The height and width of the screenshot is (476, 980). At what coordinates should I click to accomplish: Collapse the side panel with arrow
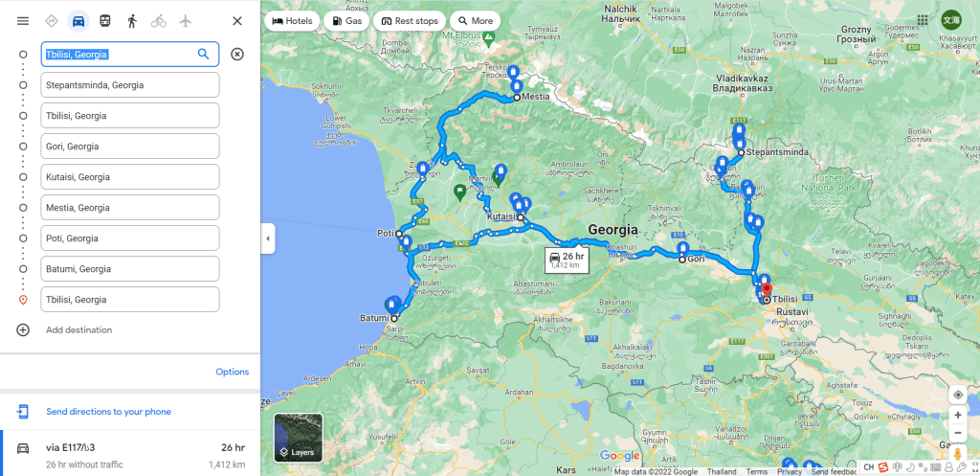268,238
